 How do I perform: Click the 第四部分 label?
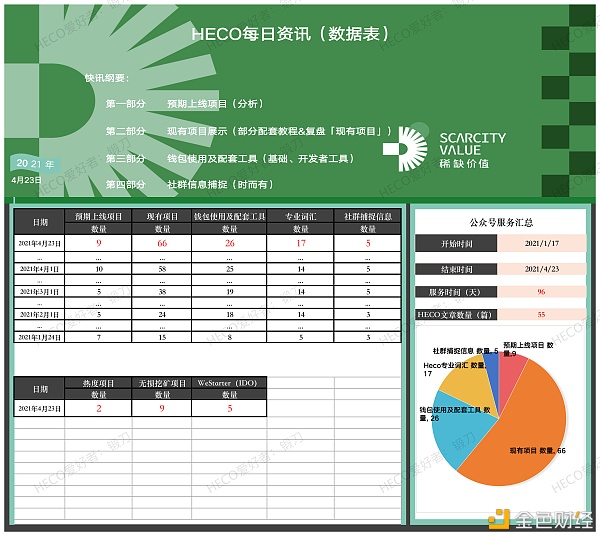[126, 184]
